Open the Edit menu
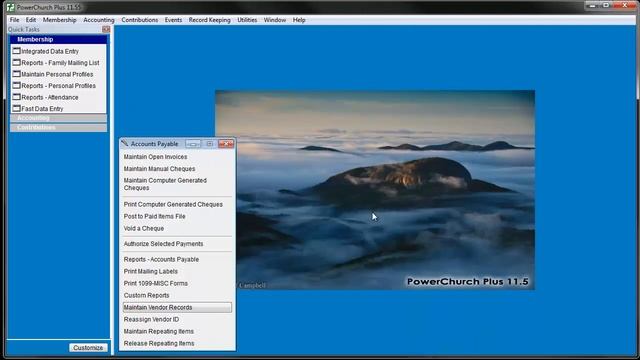Screen dimensions: 640x360 tap(31, 20)
